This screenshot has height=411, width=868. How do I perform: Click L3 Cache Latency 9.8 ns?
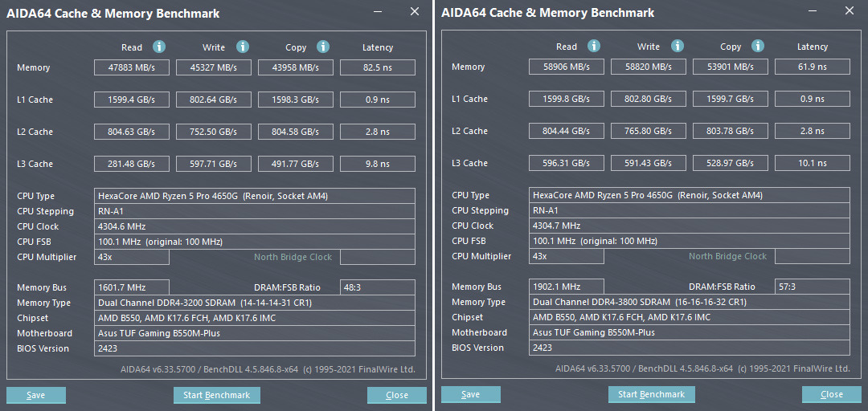click(x=378, y=164)
